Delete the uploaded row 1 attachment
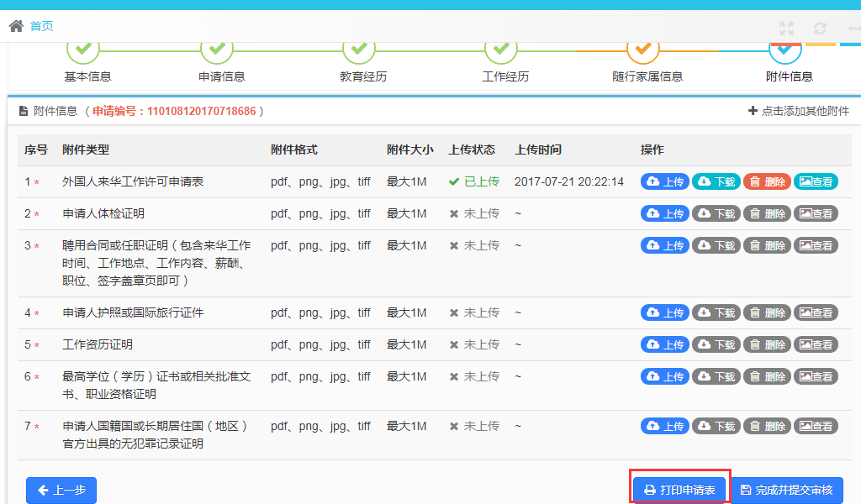 767,181
